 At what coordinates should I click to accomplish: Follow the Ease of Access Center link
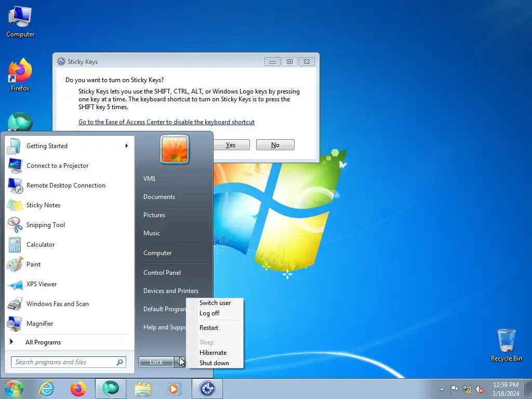click(167, 122)
